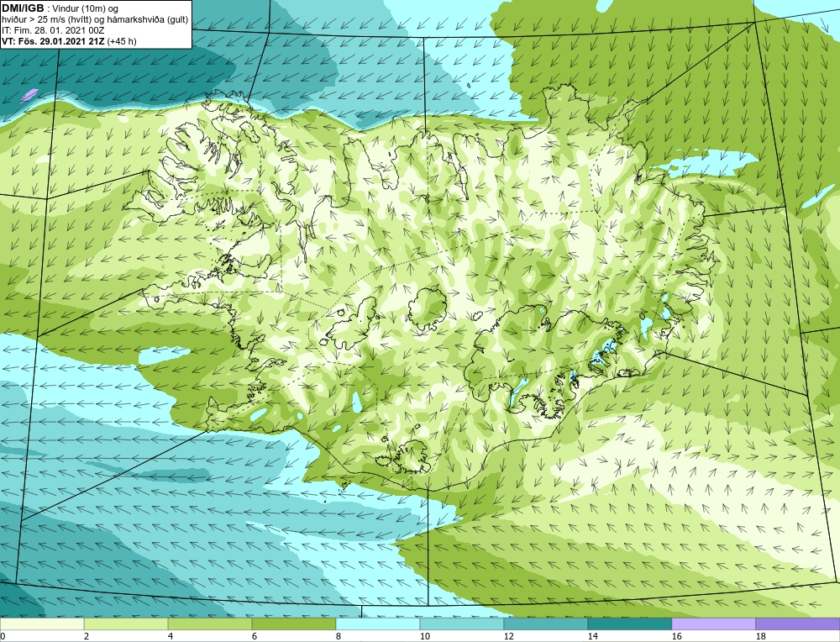
Task: Click the 16–18 m/s lavender legend swatch
Action: coord(713,624)
